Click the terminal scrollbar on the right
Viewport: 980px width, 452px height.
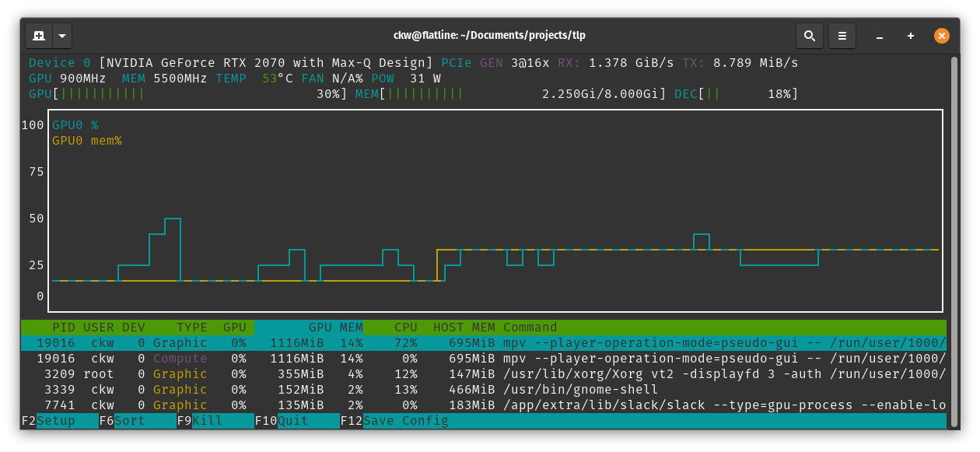[952, 233]
